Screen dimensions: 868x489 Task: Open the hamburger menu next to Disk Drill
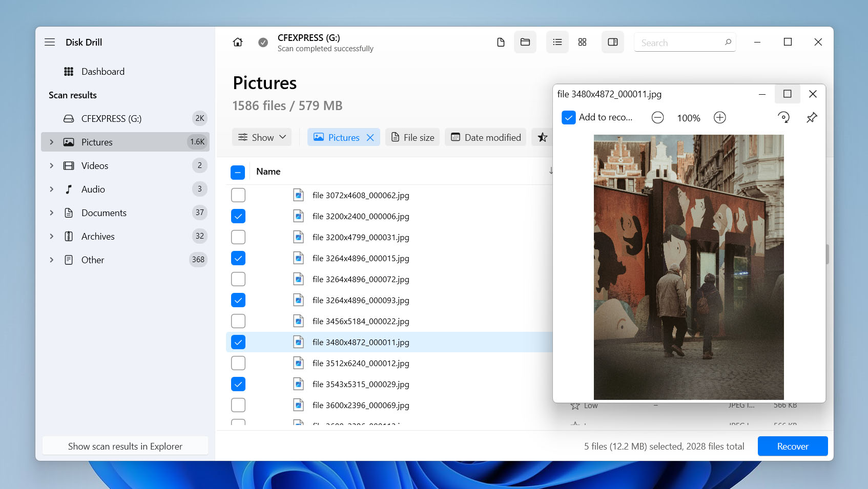[50, 42]
